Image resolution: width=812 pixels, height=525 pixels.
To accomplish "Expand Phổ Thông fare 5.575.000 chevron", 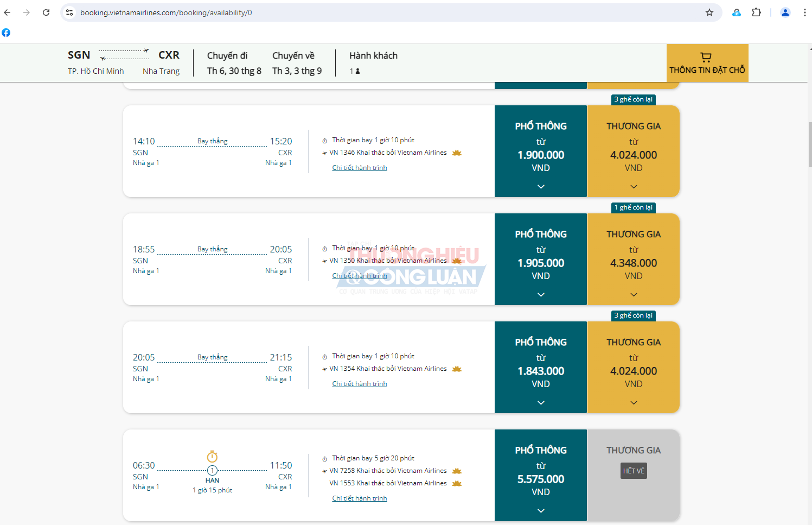I will point(541,510).
